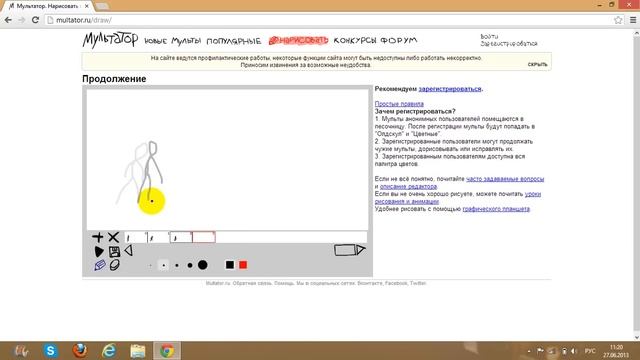This screenshot has height=360, width=640.
Task: Play the animation with the black triangle
Action: pyautogui.click(x=99, y=251)
